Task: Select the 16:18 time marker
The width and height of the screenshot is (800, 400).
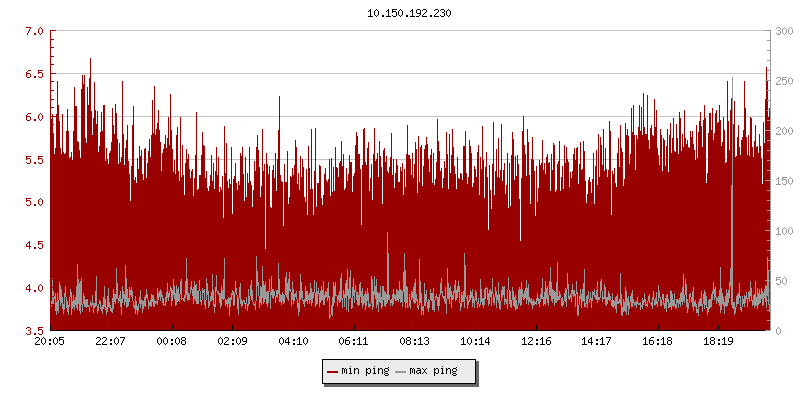Action: pyautogui.click(x=657, y=341)
